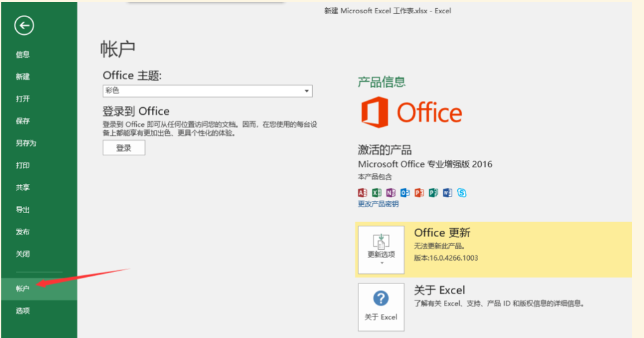Click the 更改产品密钥 change product key link
The image size is (644, 338).
coord(378,204)
